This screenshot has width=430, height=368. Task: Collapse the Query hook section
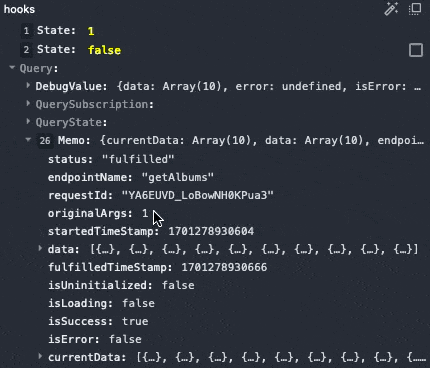click(12, 68)
